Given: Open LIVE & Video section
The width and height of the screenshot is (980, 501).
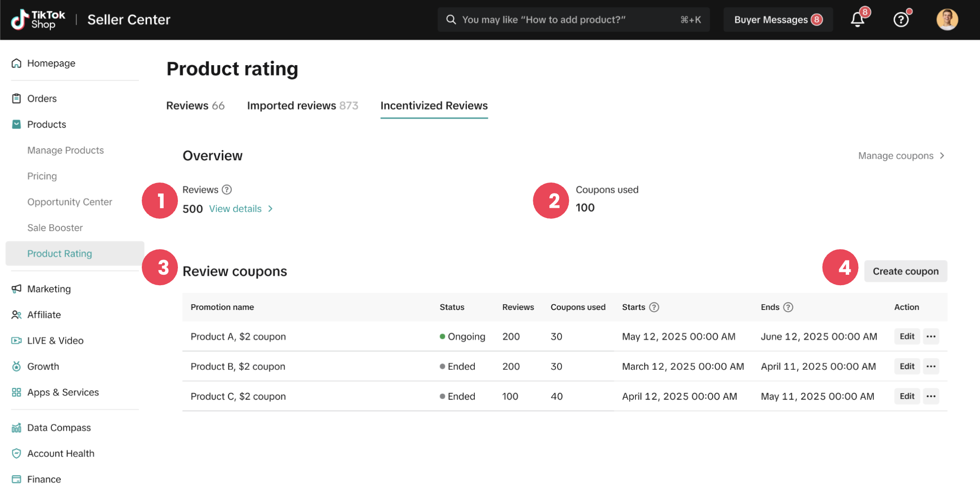Looking at the screenshot, I should [55, 340].
